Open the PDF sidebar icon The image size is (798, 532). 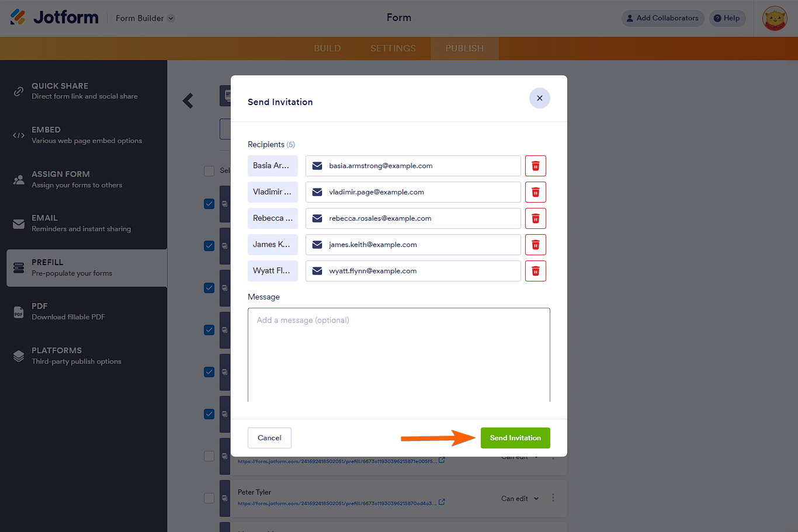coord(19,312)
